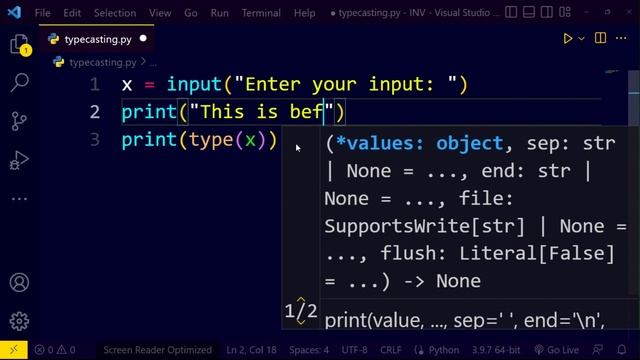Change indentation via Spaces: 4
The height and width of the screenshot is (360, 640).
point(309,350)
